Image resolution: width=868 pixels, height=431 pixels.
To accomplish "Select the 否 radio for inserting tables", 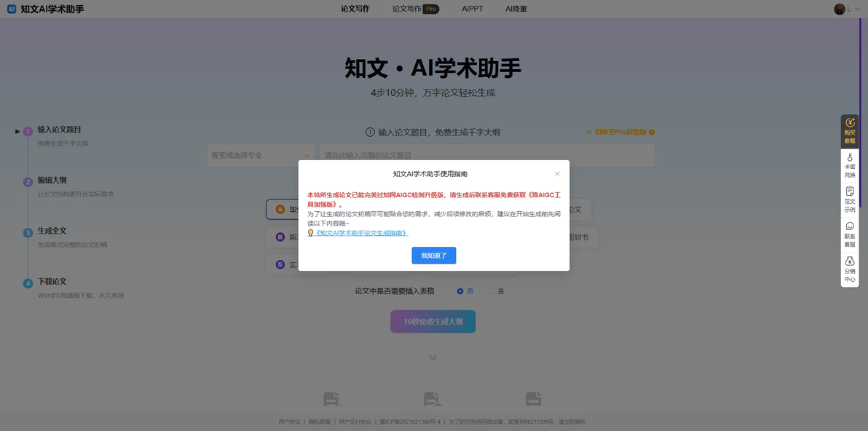I will coord(460,291).
